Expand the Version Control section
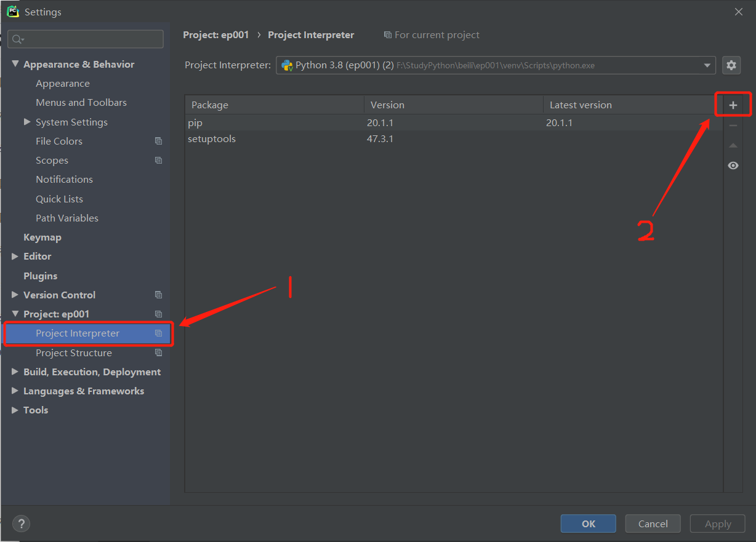Screen dimensions: 756x542 tap(15, 295)
